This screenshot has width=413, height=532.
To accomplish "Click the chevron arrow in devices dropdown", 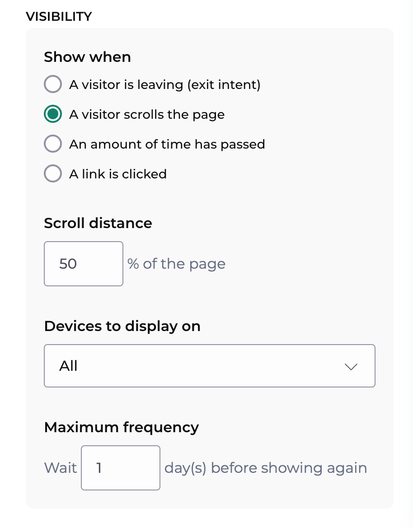I will click(351, 367).
